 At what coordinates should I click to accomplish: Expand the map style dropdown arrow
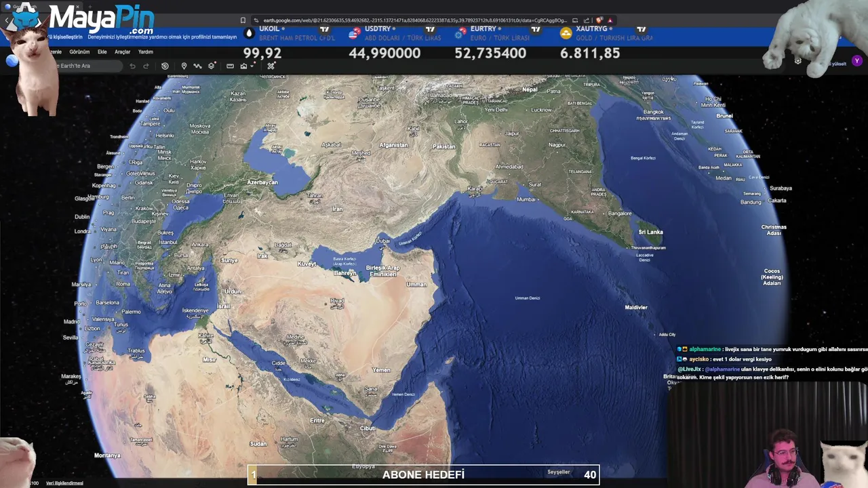coord(252,66)
